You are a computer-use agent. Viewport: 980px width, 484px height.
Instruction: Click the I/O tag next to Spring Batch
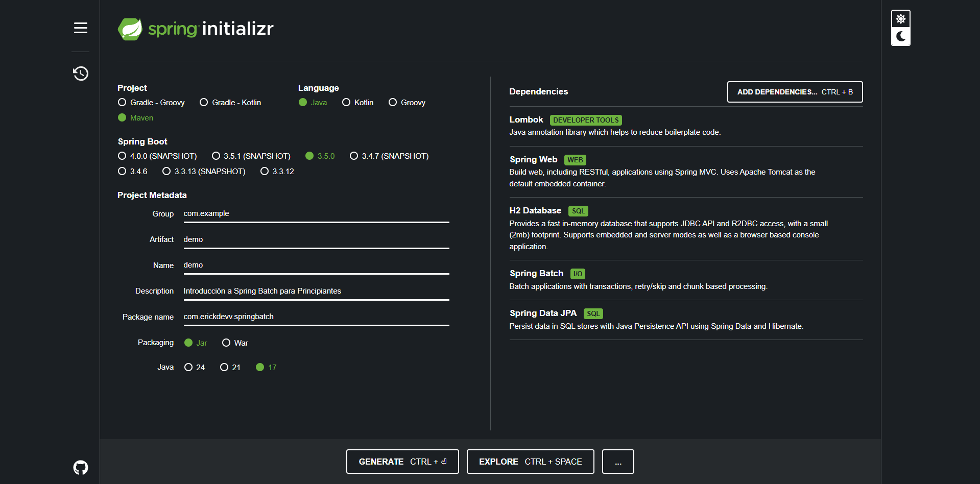point(578,274)
